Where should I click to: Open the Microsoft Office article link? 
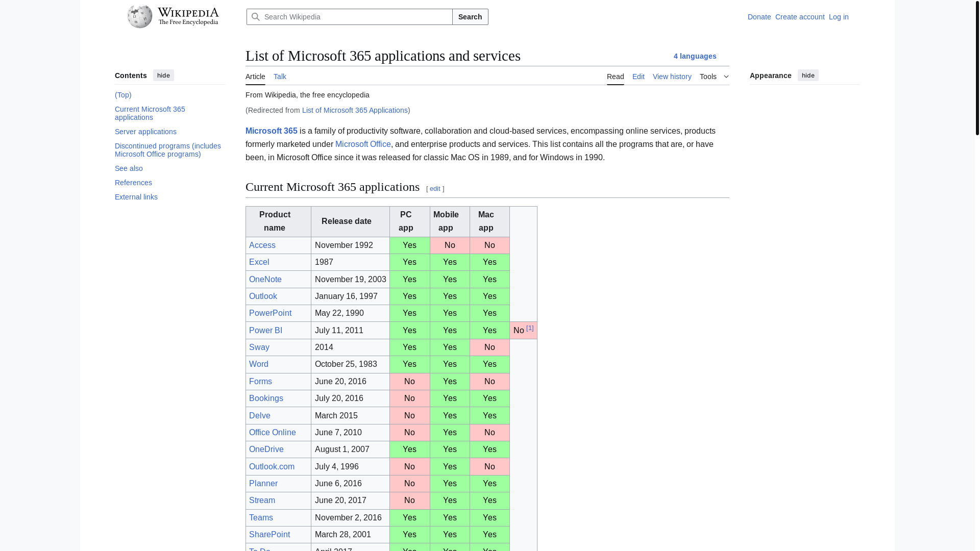point(363,144)
